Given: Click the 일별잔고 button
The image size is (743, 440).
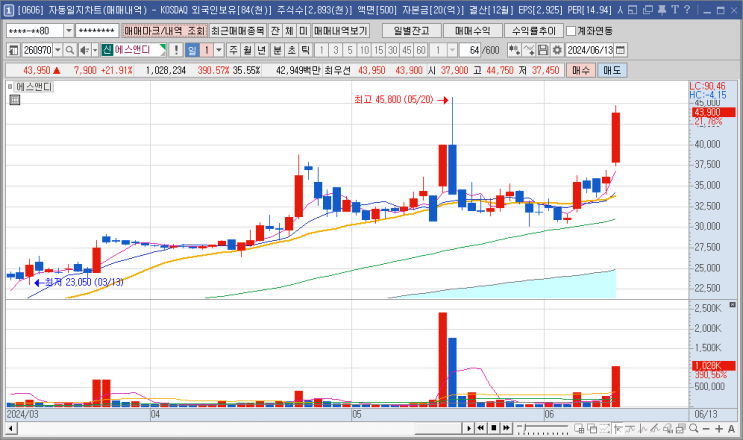Looking at the screenshot, I should pos(411,31).
